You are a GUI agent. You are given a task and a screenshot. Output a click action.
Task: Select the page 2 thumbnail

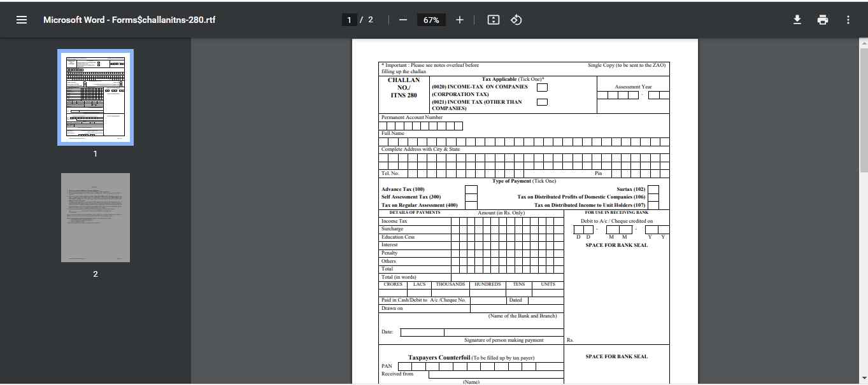95,218
